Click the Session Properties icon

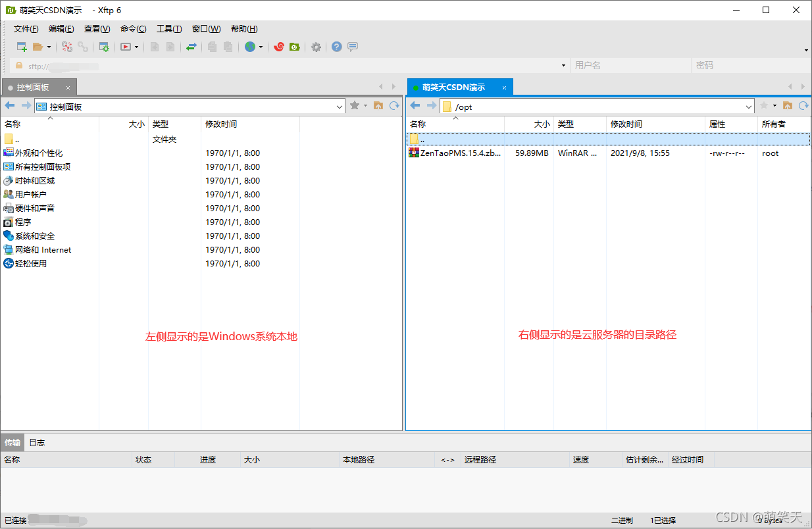tap(104, 47)
